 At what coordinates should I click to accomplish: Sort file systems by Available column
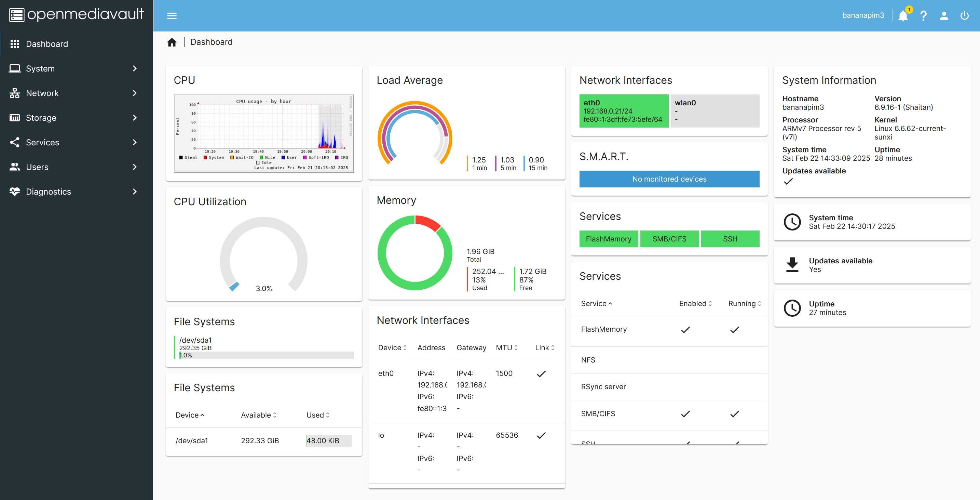pos(259,415)
